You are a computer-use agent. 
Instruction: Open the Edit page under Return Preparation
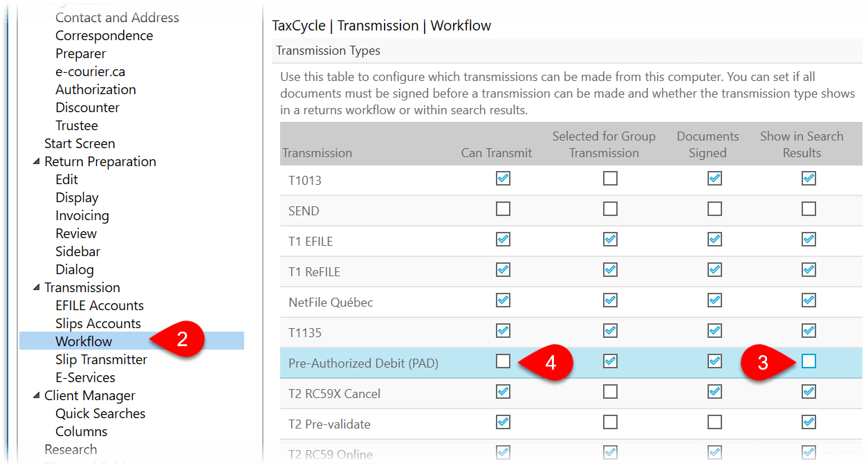tap(67, 179)
